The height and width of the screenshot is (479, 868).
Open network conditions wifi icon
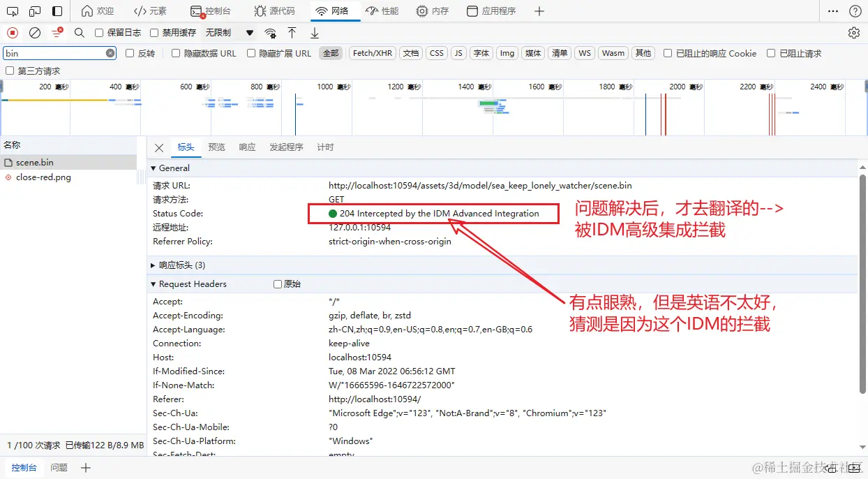tap(271, 33)
